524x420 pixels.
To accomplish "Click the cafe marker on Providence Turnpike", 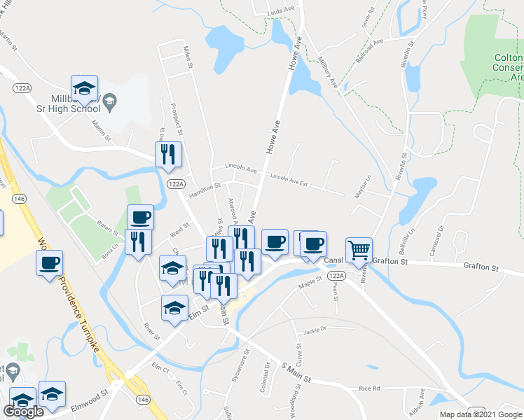I will click(50, 263).
